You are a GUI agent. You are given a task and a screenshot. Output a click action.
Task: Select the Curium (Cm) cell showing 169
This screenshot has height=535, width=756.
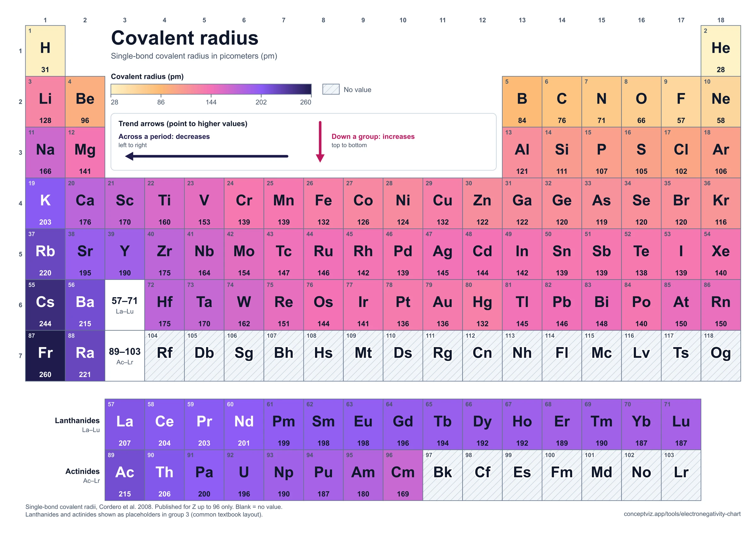[403, 475]
